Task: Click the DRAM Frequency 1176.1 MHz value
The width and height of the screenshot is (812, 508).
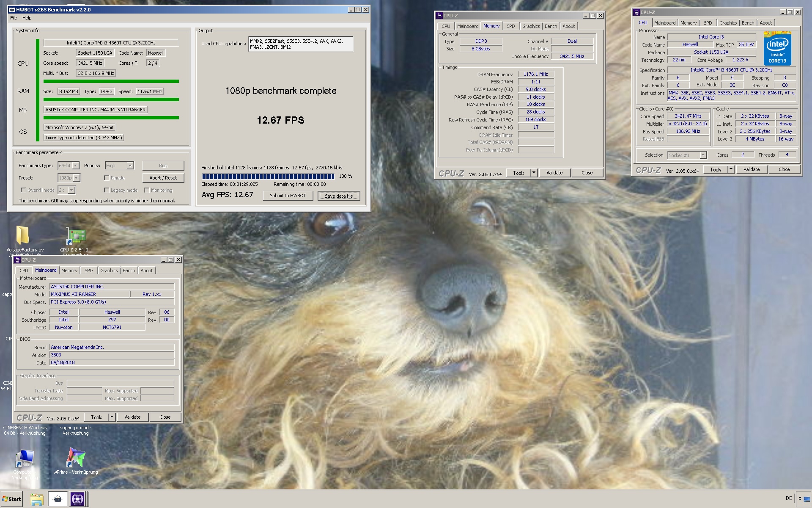Action: point(536,74)
